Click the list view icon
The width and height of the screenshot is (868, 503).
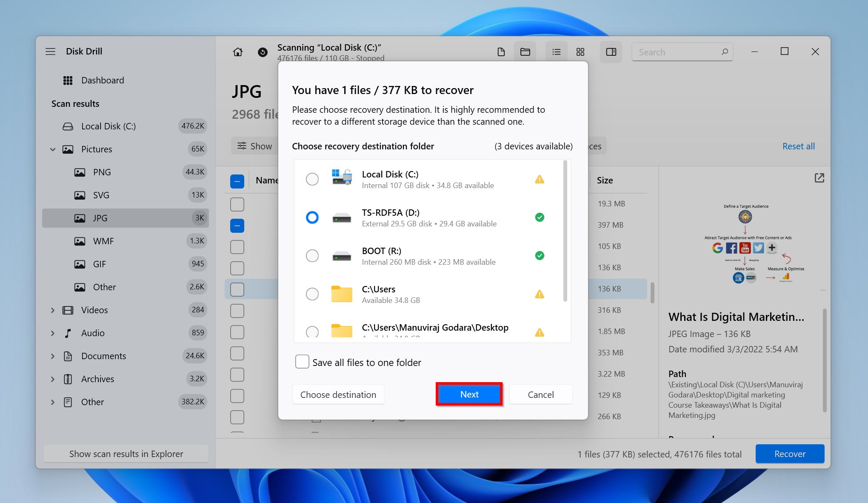[555, 51]
